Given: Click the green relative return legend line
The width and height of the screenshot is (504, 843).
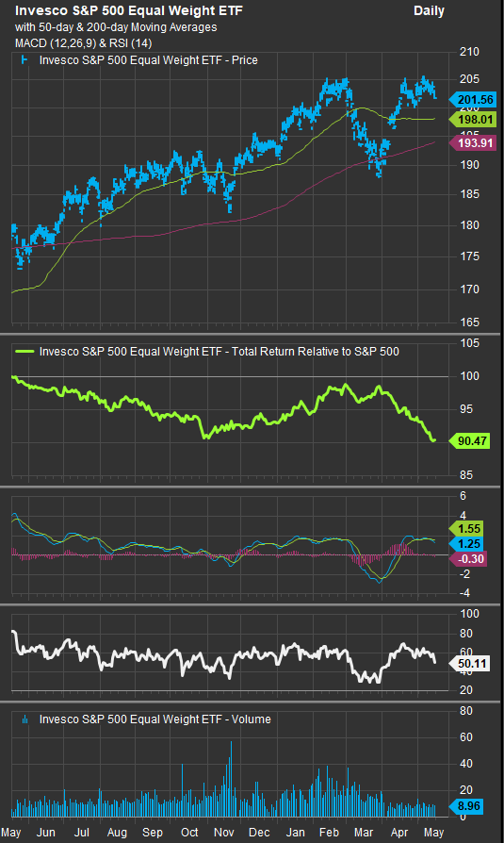Looking at the screenshot, I should (x=24, y=351).
